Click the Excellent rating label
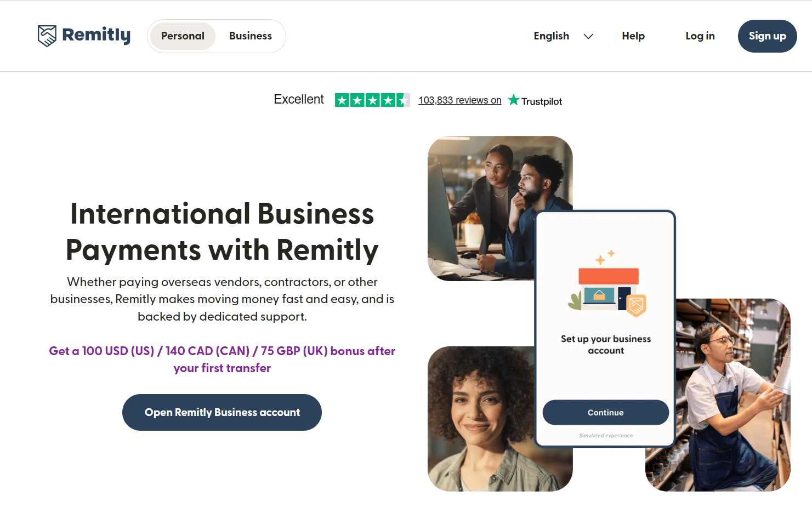This screenshot has width=812, height=508. (x=299, y=100)
